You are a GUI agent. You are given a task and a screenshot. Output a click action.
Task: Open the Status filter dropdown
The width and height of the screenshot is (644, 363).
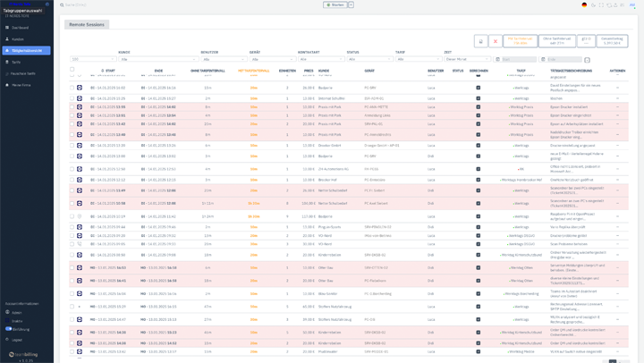369,59
